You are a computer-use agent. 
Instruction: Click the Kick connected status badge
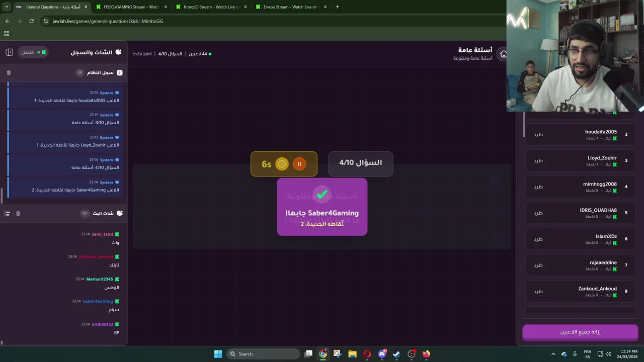click(x=34, y=52)
